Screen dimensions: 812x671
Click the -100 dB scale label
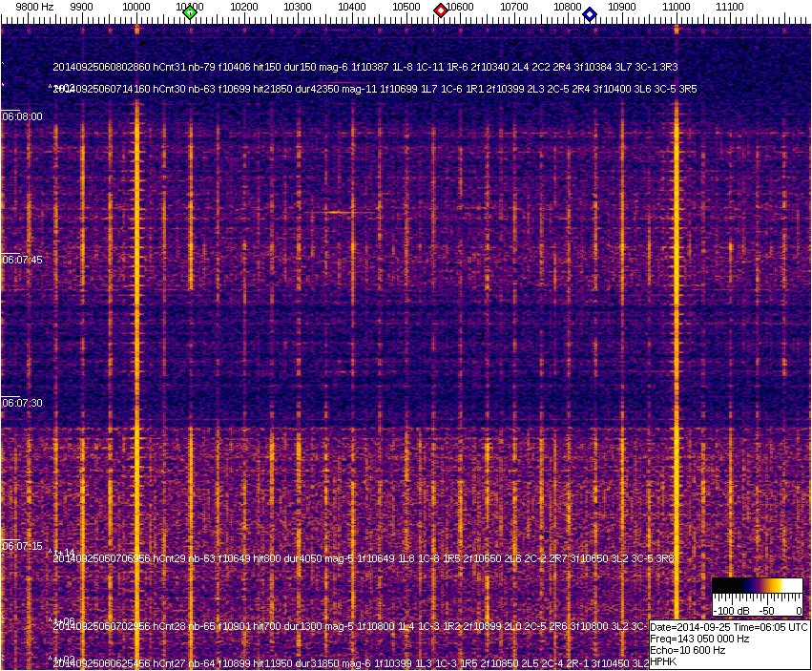click(x=731, y=610)
